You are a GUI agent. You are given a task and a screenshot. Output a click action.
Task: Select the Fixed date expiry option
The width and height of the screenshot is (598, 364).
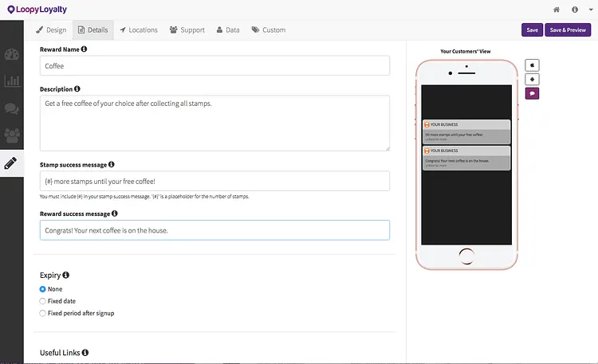coord(43,301)
